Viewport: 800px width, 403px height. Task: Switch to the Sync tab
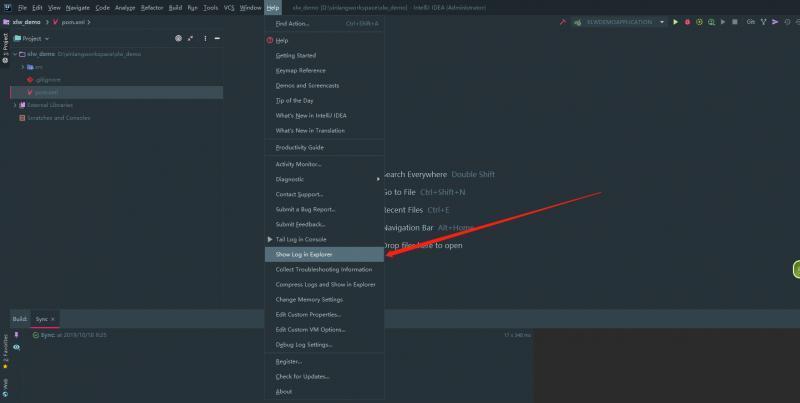pos(41,319)
